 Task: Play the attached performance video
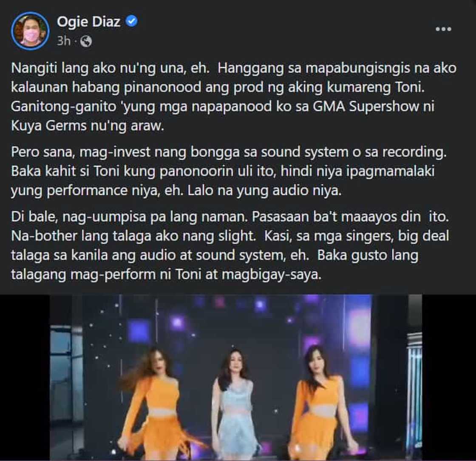236,377
